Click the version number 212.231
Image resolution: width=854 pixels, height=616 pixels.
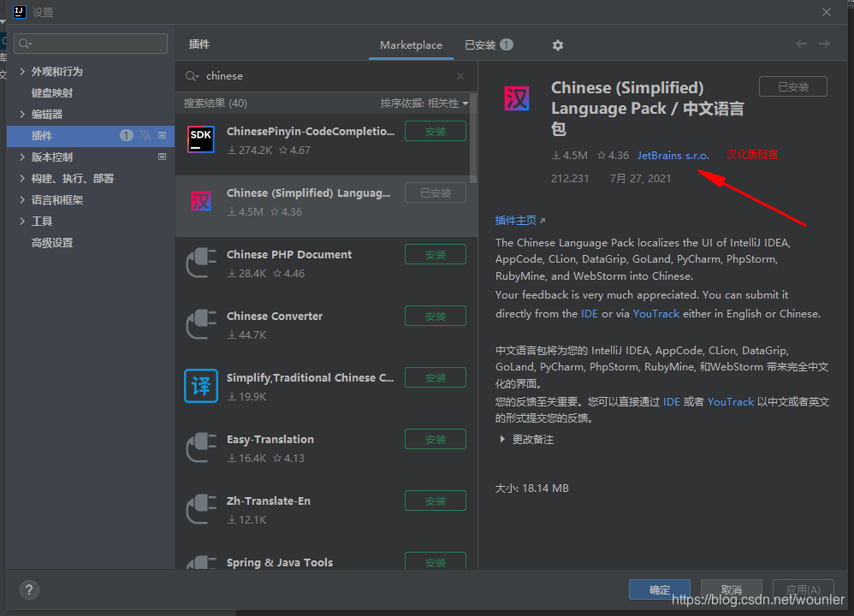point(570,179)
